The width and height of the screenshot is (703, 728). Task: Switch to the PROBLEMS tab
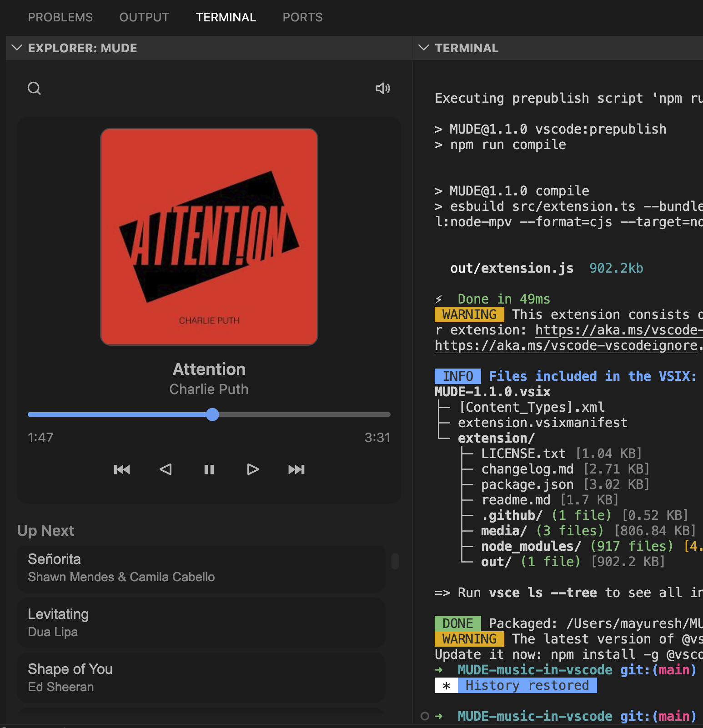(x=60, y=17)
